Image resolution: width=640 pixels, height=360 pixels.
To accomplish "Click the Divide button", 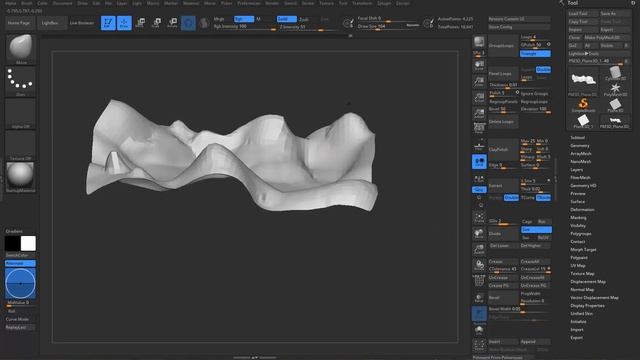I will pos(503,234).
